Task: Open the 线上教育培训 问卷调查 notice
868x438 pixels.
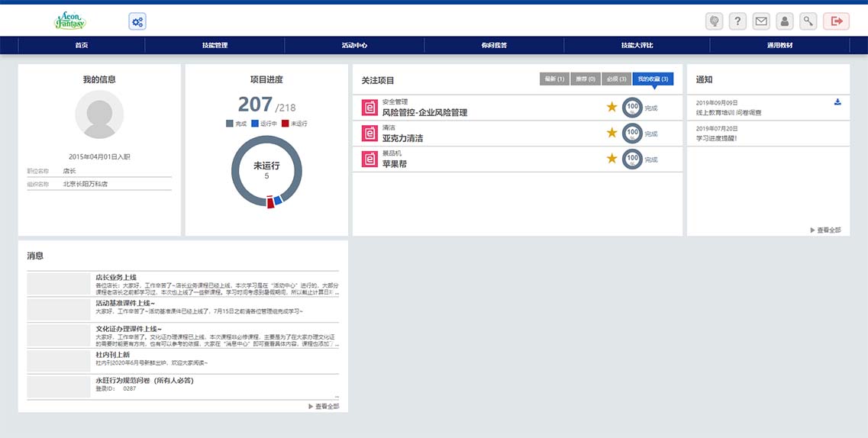Action: [728, 113]
